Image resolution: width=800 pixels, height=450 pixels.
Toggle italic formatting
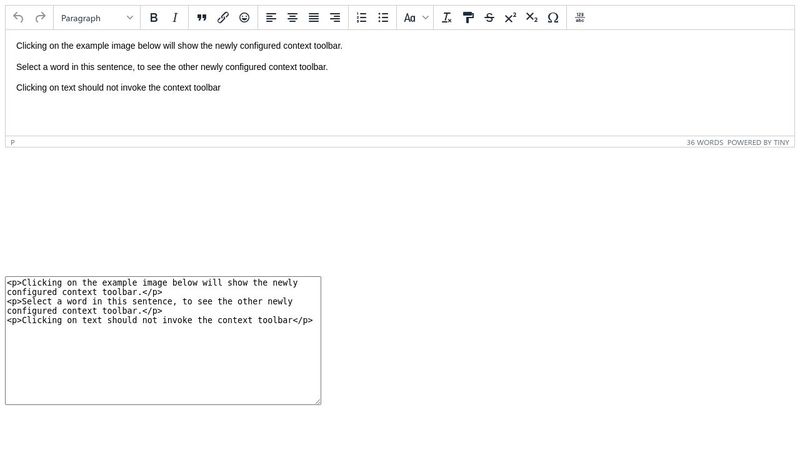coord(175,18)
